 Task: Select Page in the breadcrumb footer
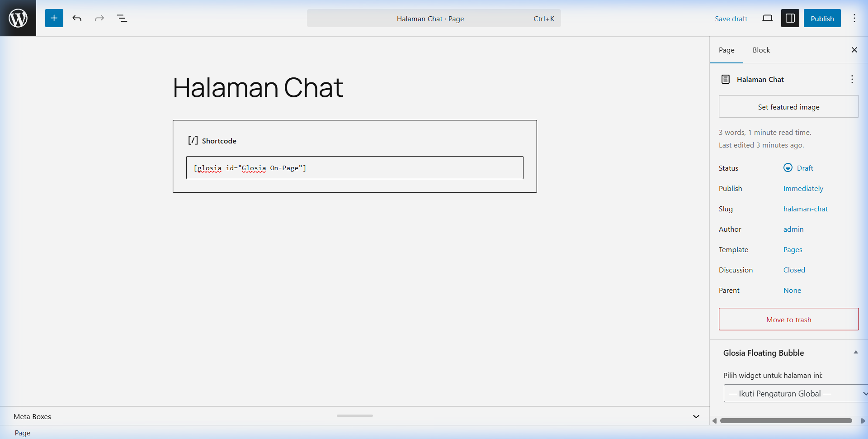(23, 433)
